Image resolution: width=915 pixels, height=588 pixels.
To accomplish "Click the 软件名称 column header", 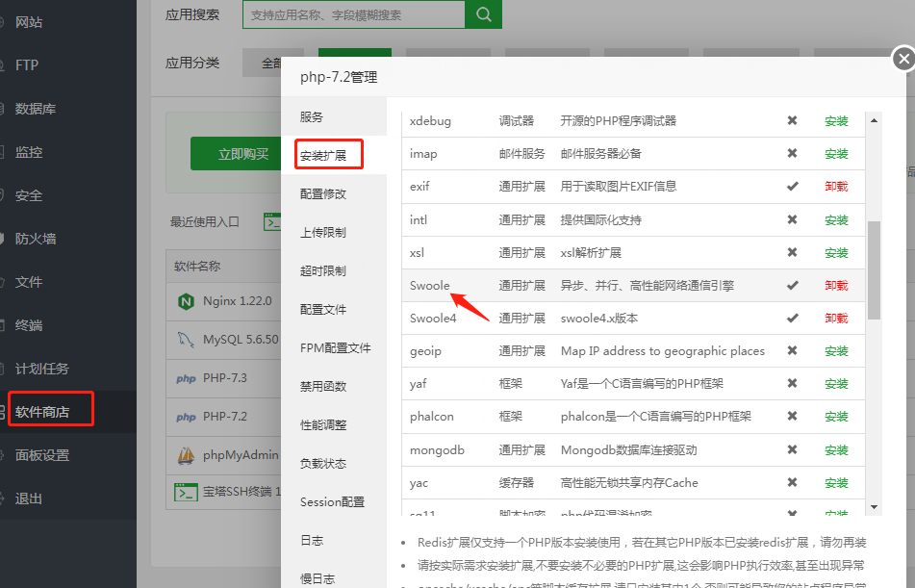I will 197,267.
